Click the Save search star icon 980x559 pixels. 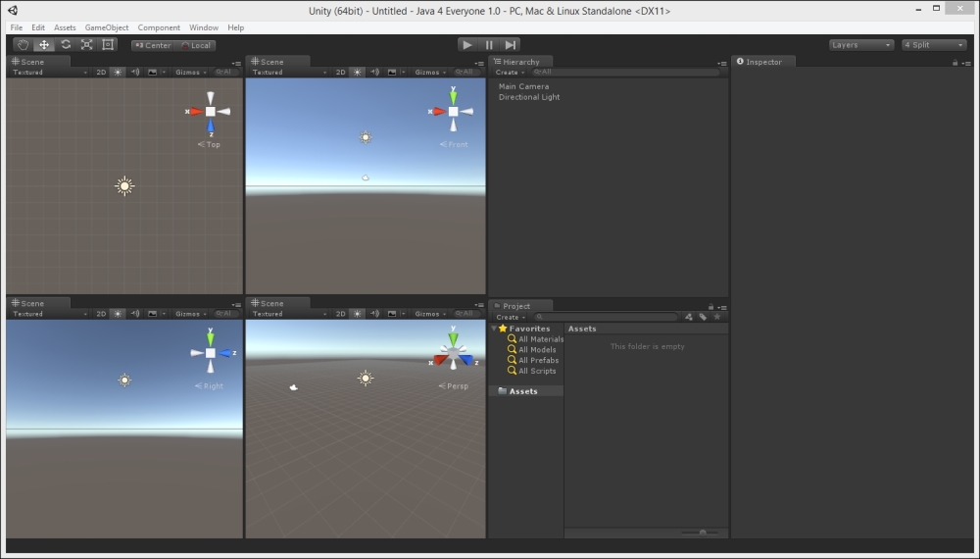click(717, 317)
